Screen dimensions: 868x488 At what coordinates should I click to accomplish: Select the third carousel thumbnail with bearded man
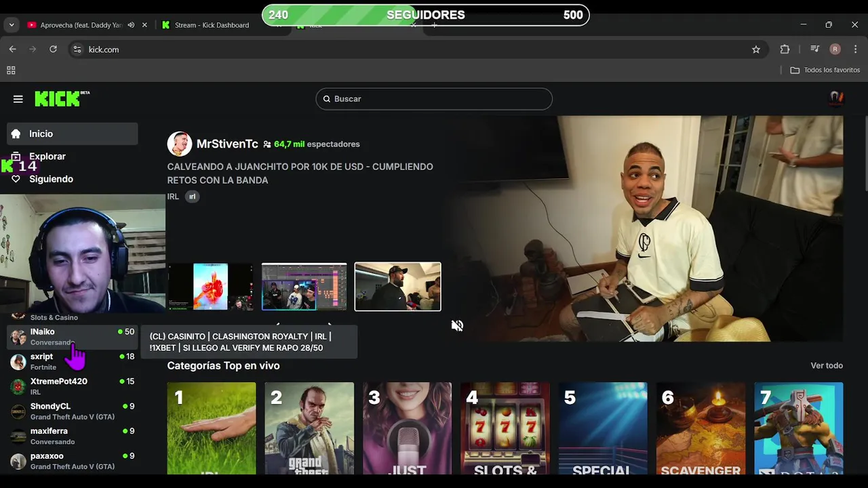click(x=397, y=287)
